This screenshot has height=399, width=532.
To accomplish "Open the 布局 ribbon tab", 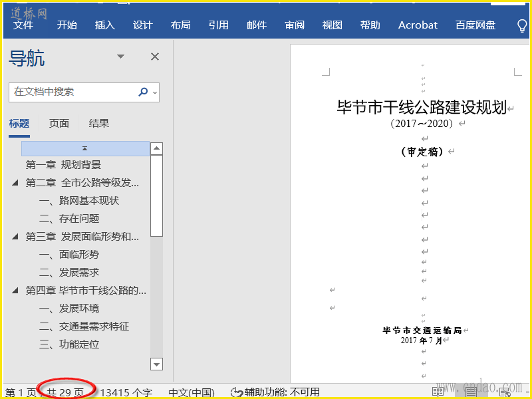I will (x=180, y=25).
